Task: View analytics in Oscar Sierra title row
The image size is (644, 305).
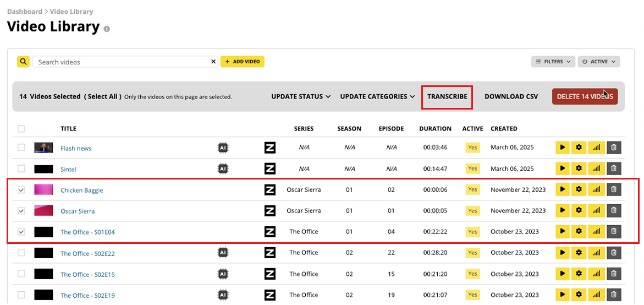Action: (x=596, y=210)
